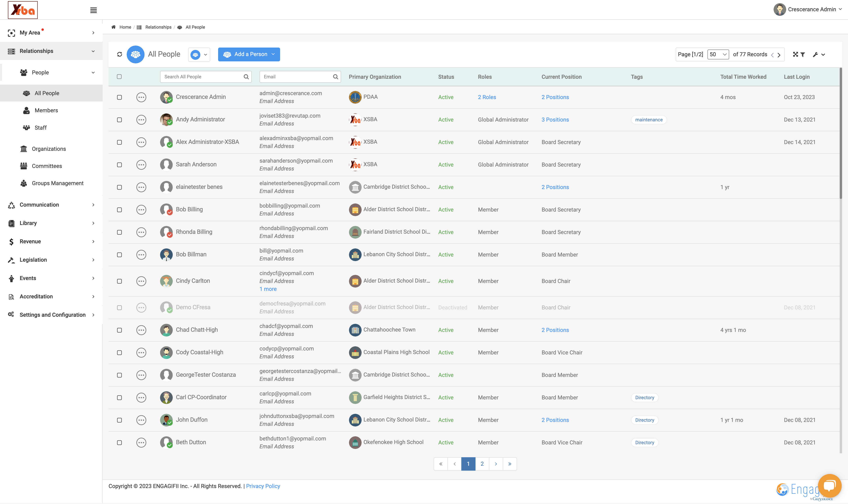
Task: Click the refresh icon beside All People
Action: tap(120, 54)
